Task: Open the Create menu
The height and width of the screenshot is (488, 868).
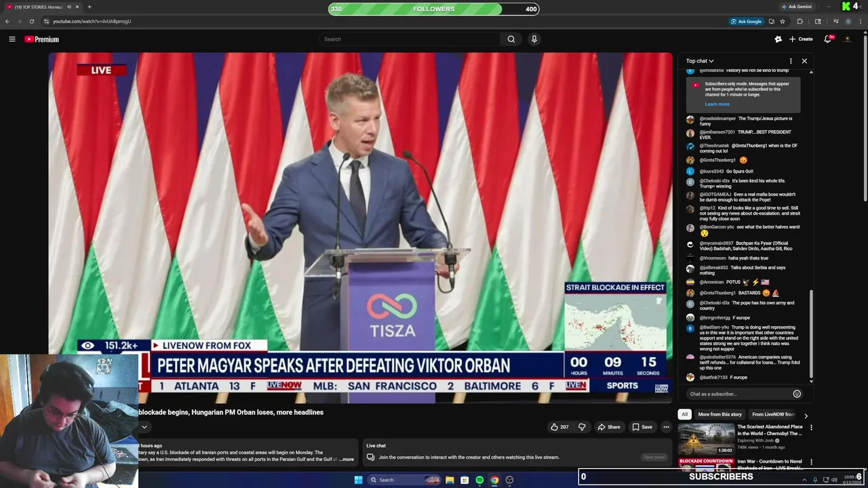Action: point(801,39)
